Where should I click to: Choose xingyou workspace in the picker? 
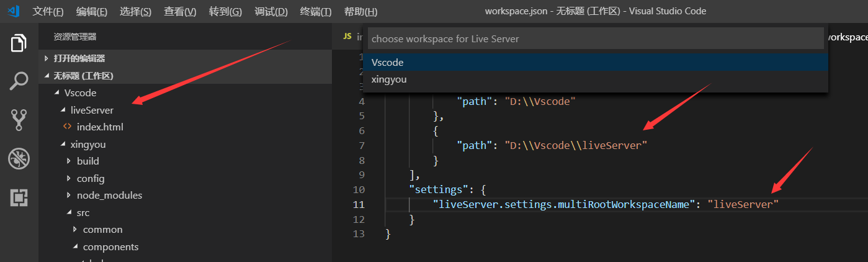[596, 79]
